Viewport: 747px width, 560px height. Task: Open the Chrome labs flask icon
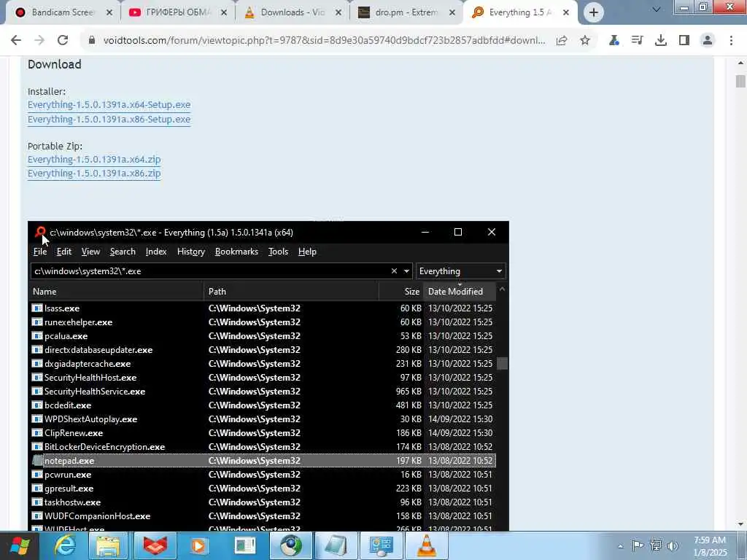[614, 41]
